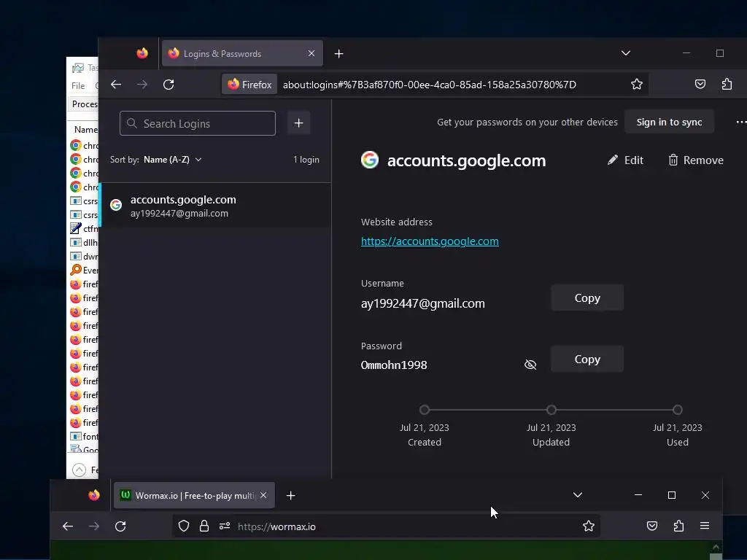
Task: Remove the accounts.google.com login
Action: pyautogui.click(x=695, y=160)
